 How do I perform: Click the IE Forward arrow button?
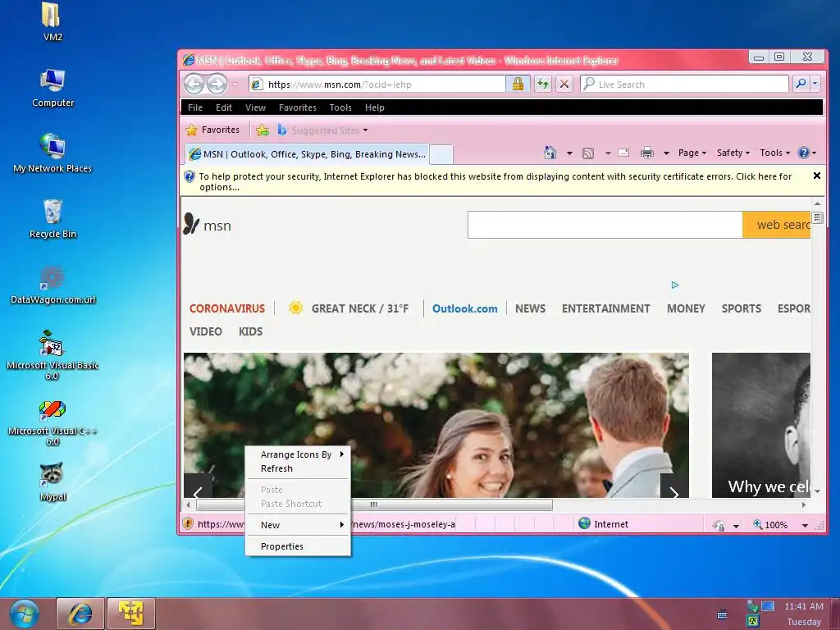pyautogui.click(x=217, y=84)
